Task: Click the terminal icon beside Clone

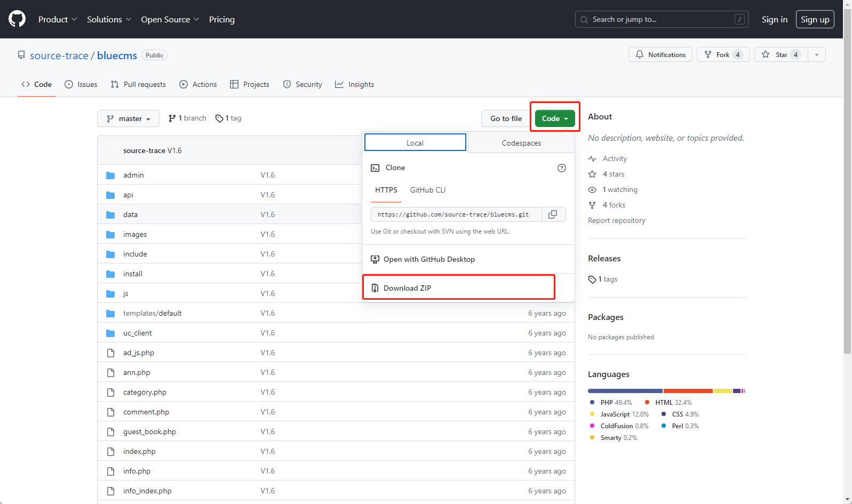Action: pos(375,168)
